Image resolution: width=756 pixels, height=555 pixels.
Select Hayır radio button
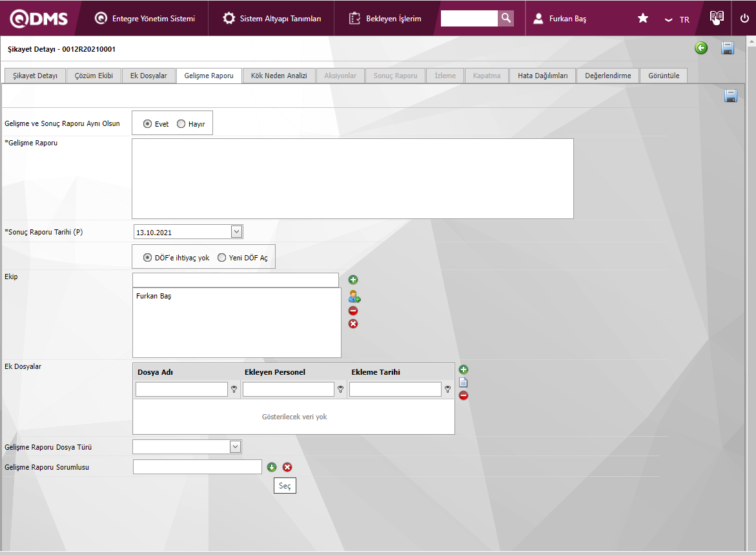coord(181,124)
